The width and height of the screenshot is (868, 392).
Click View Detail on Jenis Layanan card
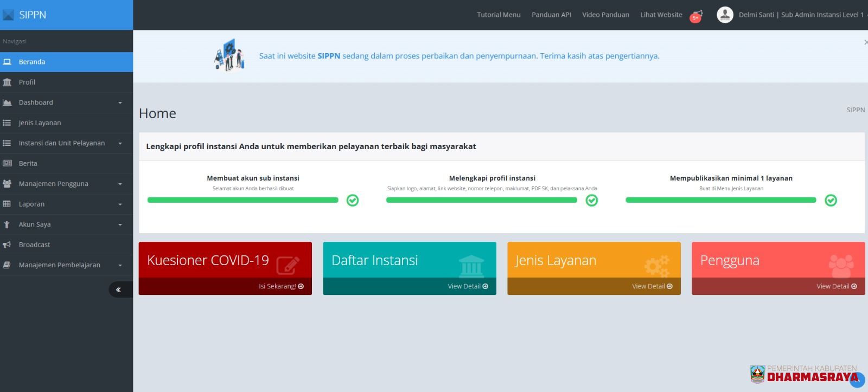click(x=652, y=286)
